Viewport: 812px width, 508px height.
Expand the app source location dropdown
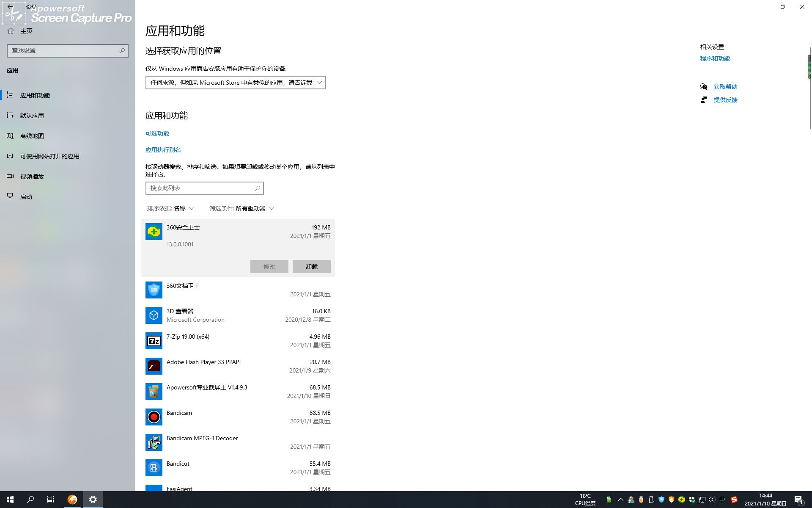[x=236, y=83]
